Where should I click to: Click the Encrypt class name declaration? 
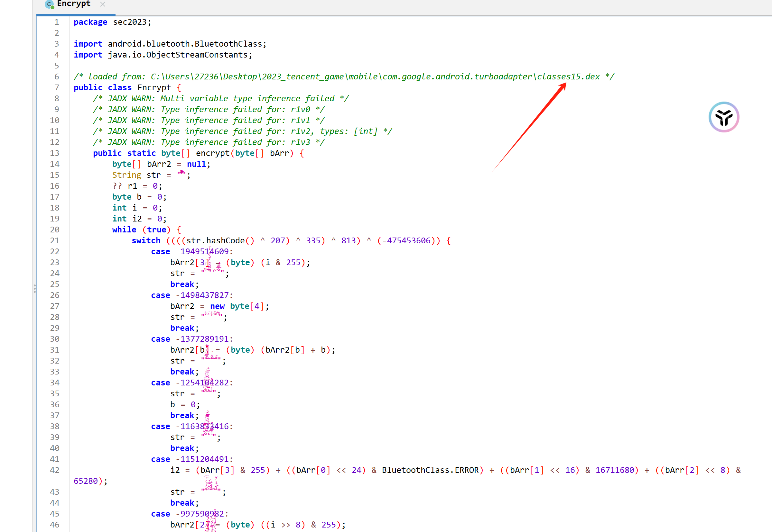(x=154, y=88)
